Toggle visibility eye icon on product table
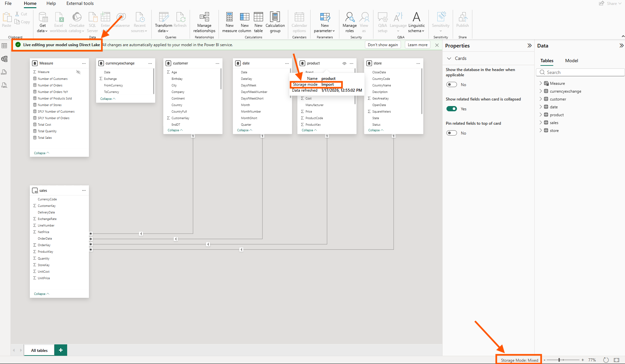Screen dimensions: 625x364 point(344,64)
